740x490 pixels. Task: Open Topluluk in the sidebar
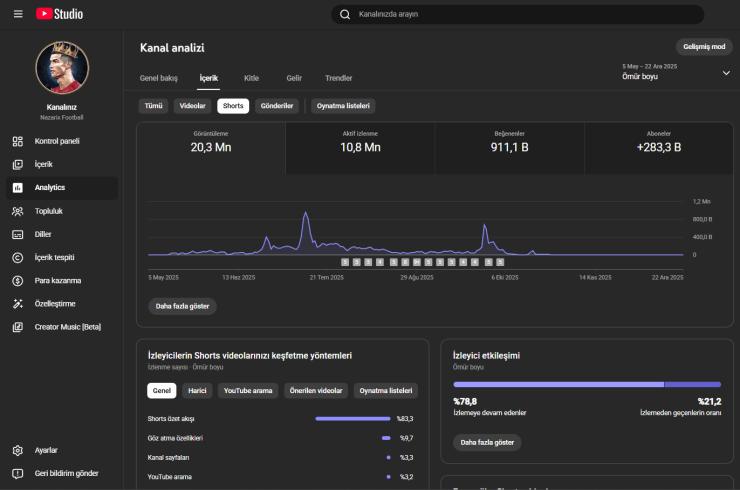coord(49,211)
